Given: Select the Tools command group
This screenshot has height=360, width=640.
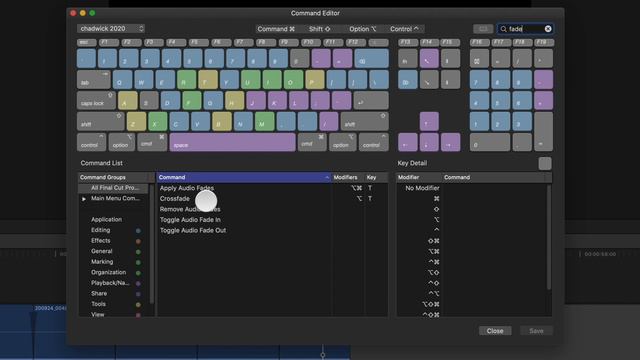Looking at the screenshot, I should 98,304.
